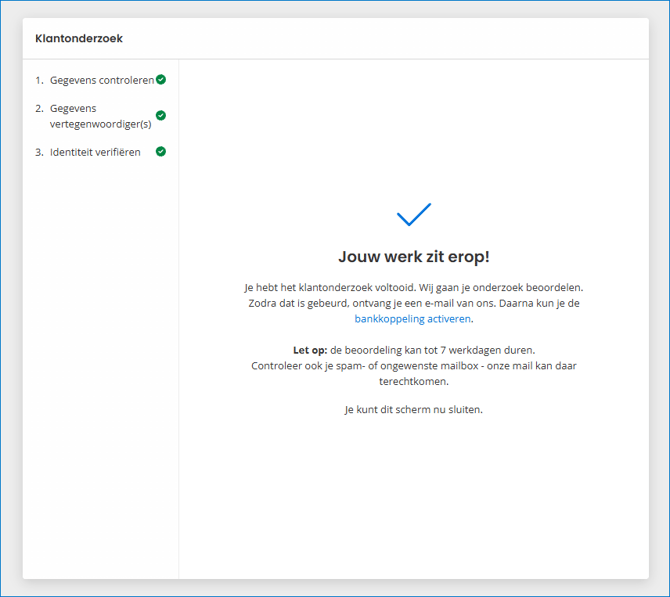Click the Klantonderzoek panel title
670x597 pixels.
[x=79, y=39]
